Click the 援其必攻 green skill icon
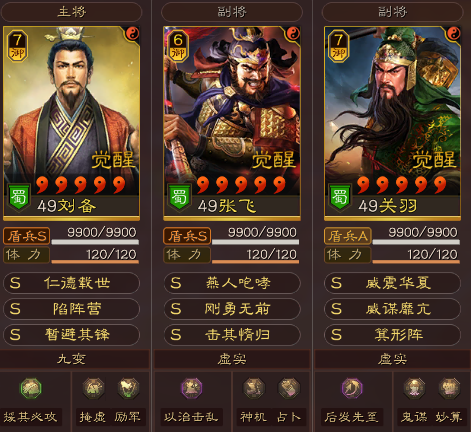The image size is (471, 432). [x=31, y=388]
